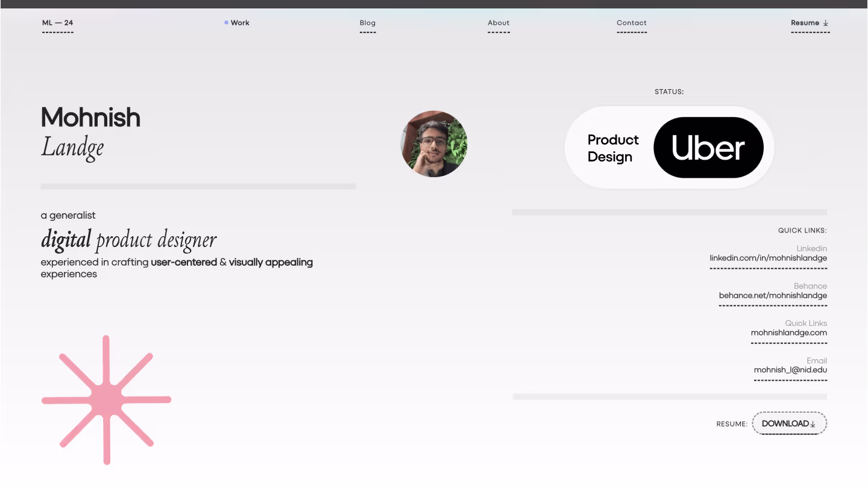Click the arrow icon in DOWNLOAD button
868x488 pixels.
pos(813,424)
